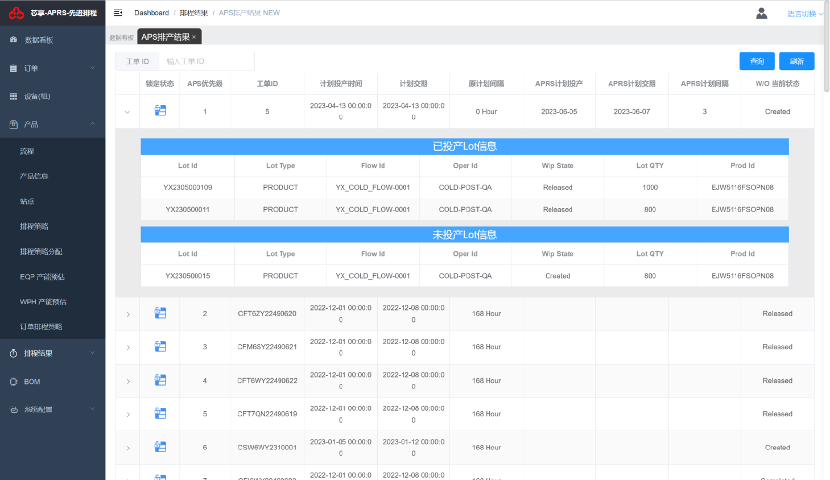Click lock status icon for CFM6SY22490621 row
Viewport: 830px width, 480px height.
160,347
